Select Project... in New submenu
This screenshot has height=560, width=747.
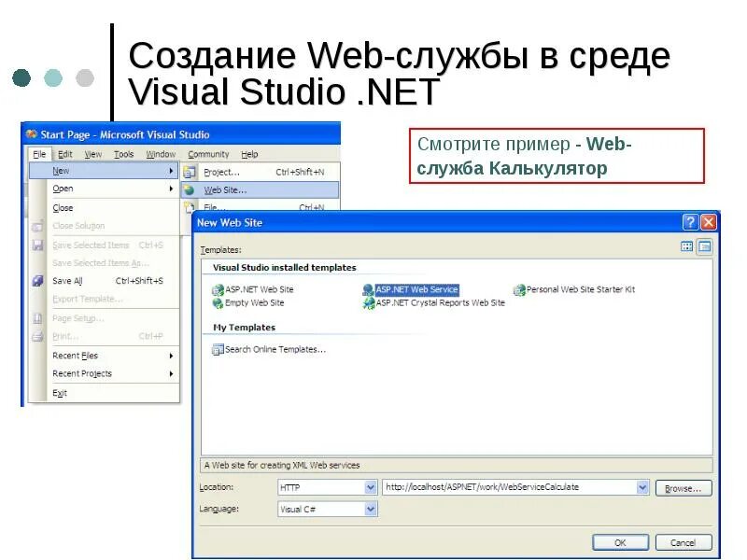click(261, 172)
